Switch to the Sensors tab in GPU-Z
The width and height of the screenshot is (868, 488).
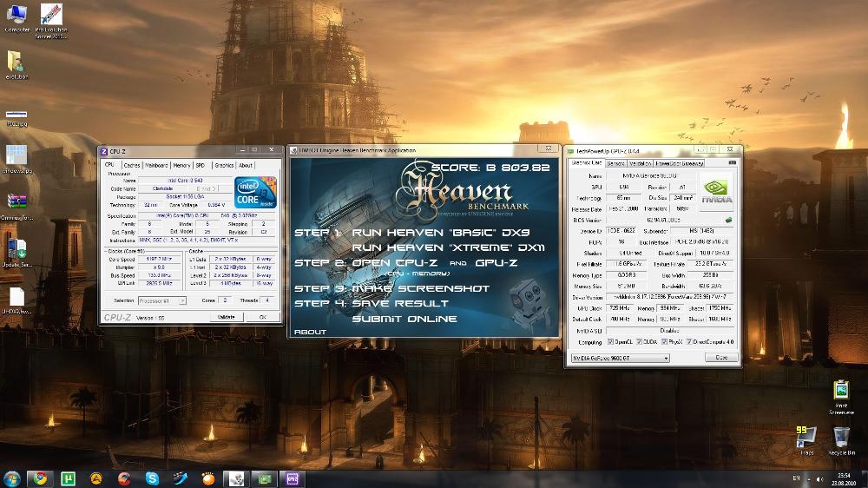click(x=615, y=163)
